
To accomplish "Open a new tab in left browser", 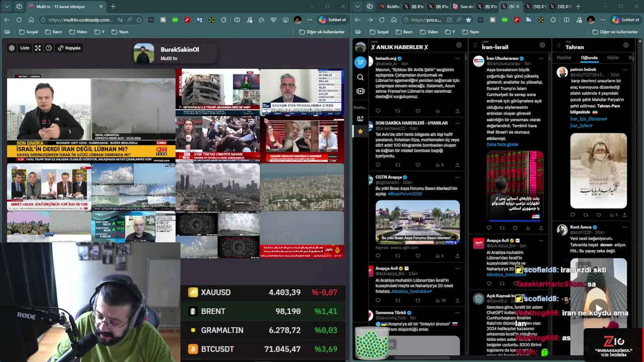I will point(113,7).
